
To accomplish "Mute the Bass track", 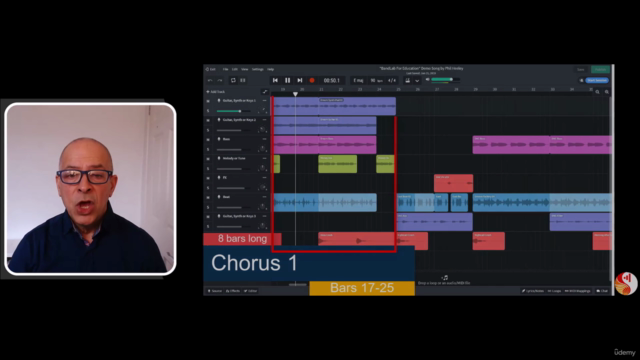I will [x=208, y=139].
